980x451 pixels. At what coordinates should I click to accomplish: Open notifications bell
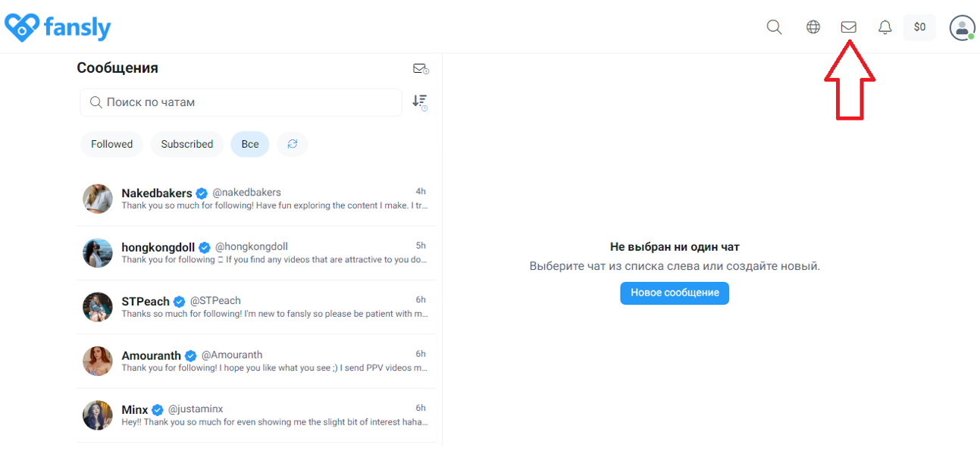click(885, 27)
